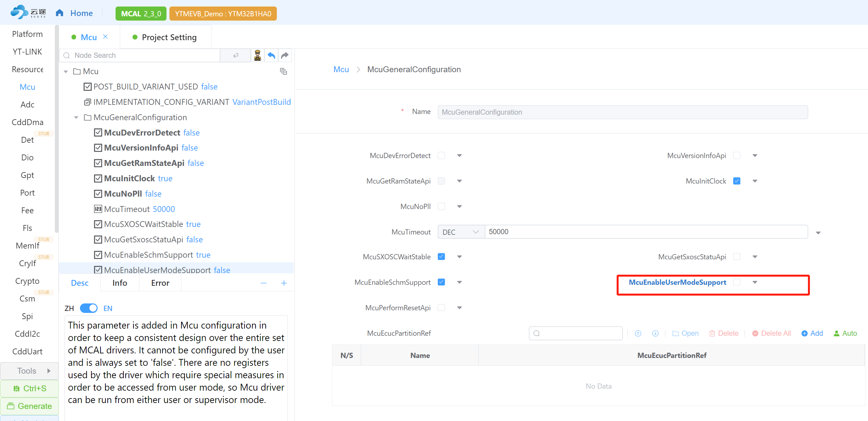Click the wizard person icon beside search
868x421 pixels.
[x=258, y=55]
